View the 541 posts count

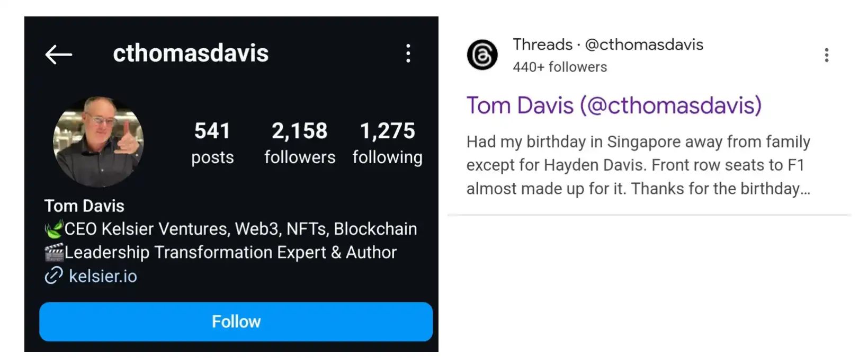(x=212, y=143)
